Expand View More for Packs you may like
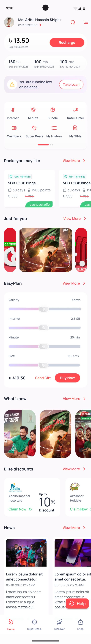This screenshot has width=91, height=644. click(74, 161)
